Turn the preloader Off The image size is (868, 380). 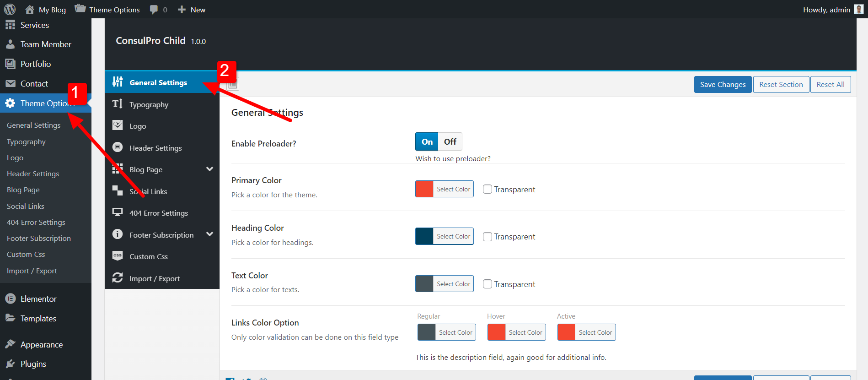click(x=450, y=141)
